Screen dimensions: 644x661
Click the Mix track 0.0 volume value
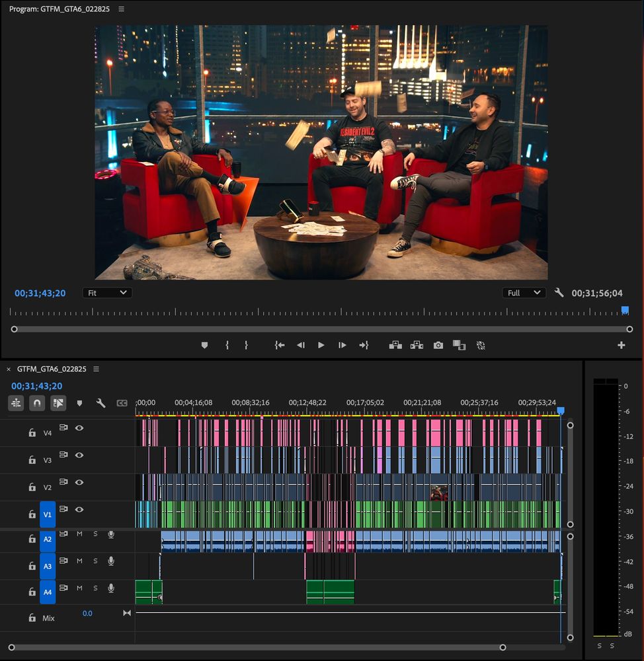tap(87, 613)
